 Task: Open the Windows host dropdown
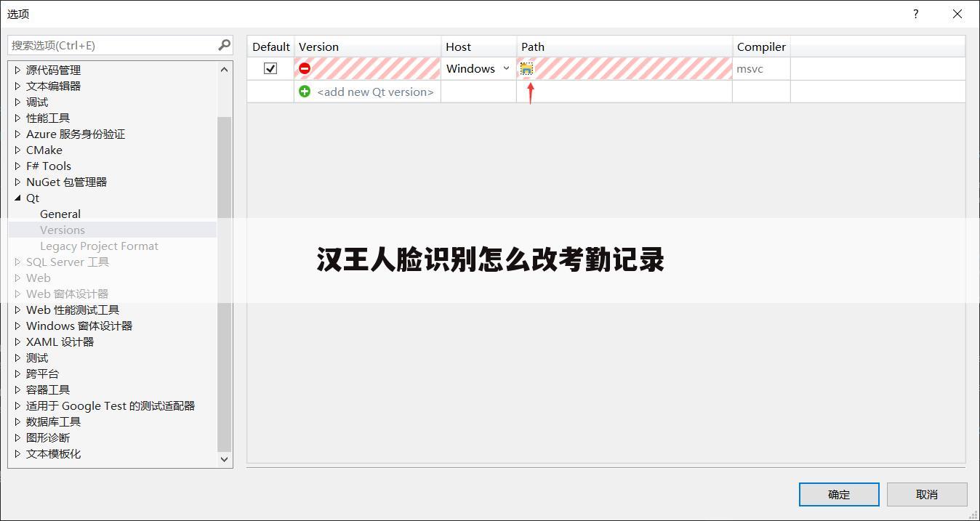[x=478, y=68]
